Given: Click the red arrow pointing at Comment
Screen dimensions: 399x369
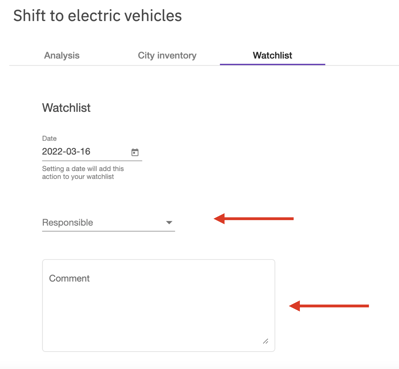Looking at the screenshot, I should 329,306.
